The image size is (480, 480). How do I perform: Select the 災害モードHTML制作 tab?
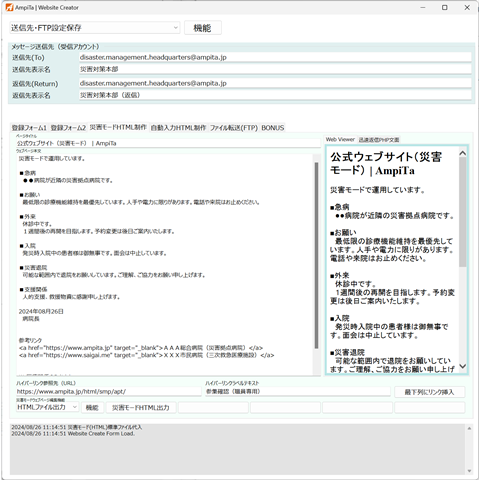pos(118,127)
